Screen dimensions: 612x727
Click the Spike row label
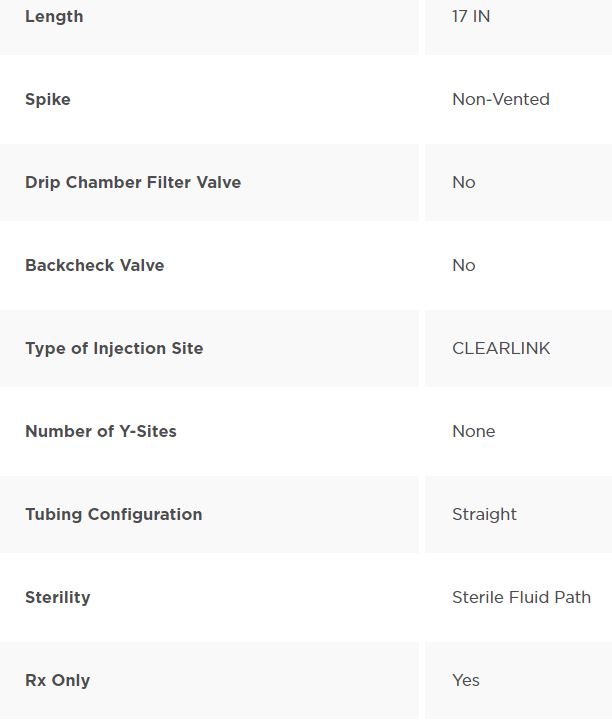click(x=48, y=100)
